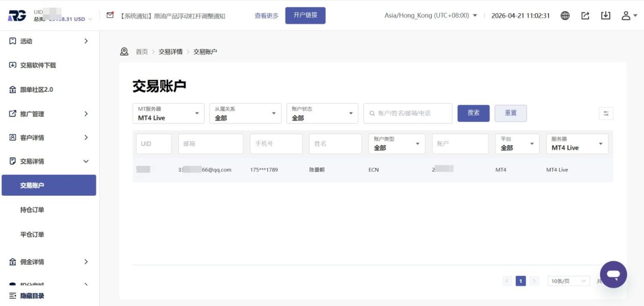Click the share/export icon in header
644x306 pixels.
(585, 15)
